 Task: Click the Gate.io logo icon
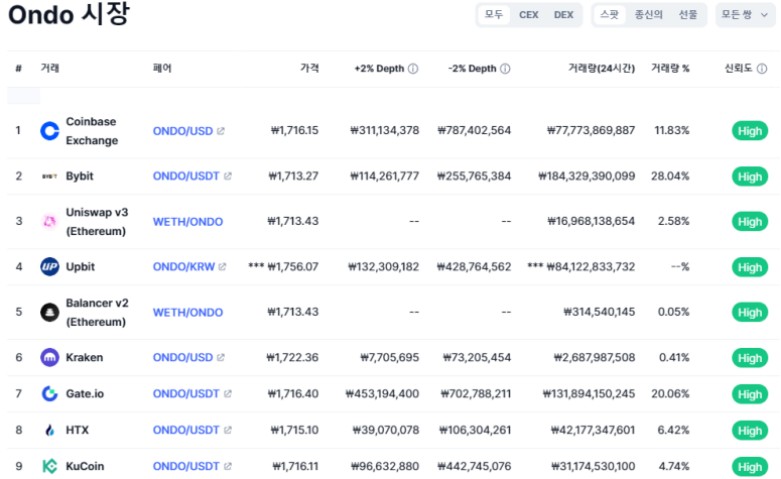point(49,394)
